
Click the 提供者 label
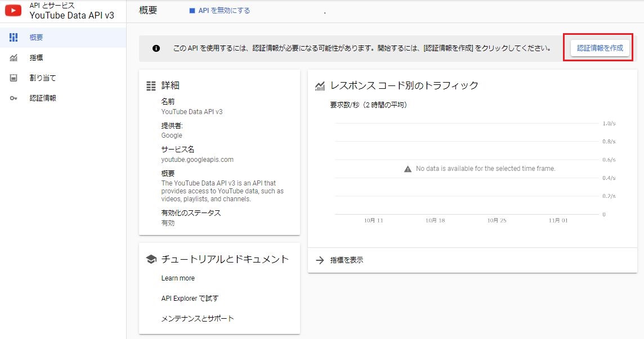click(172, 125)
